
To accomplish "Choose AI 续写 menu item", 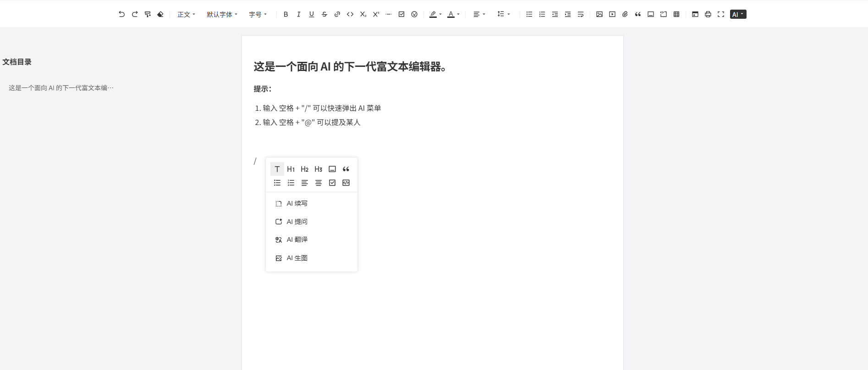I will pyautogui.click(x=312, y=203).
